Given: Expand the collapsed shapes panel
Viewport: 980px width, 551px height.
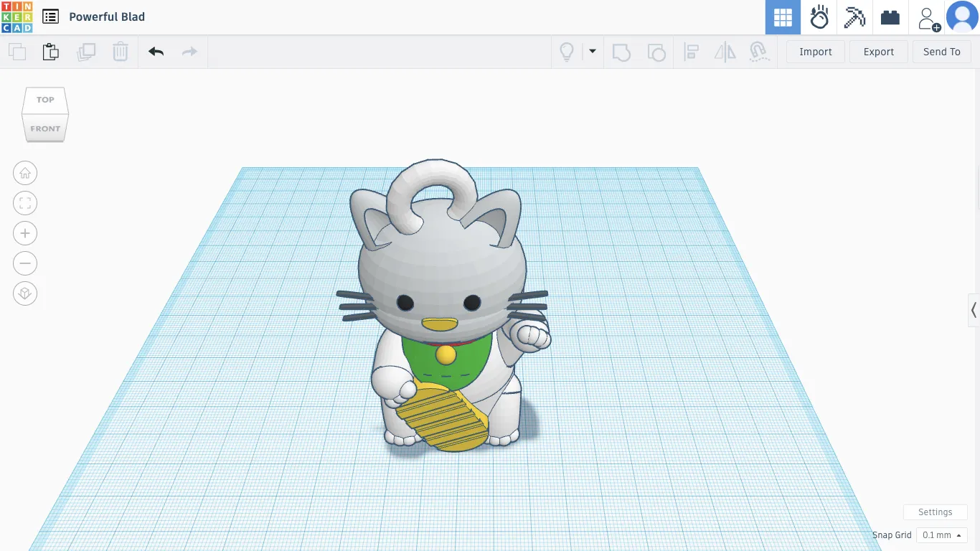Looking at the screenshot, I should [x=974, y=310].
